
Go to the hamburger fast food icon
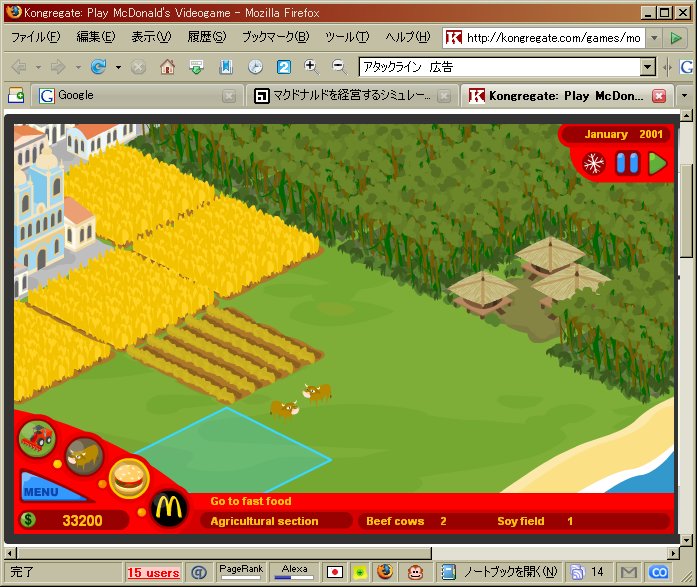click(x=129, y=479)
